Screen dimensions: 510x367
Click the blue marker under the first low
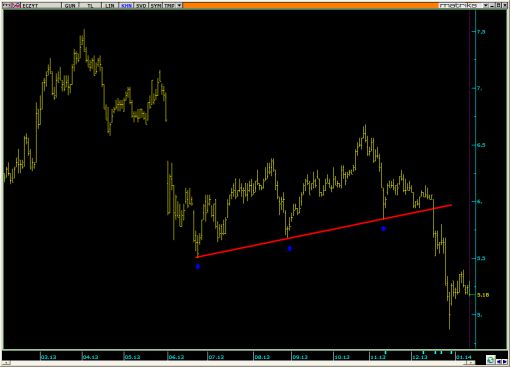click(198, 266)
